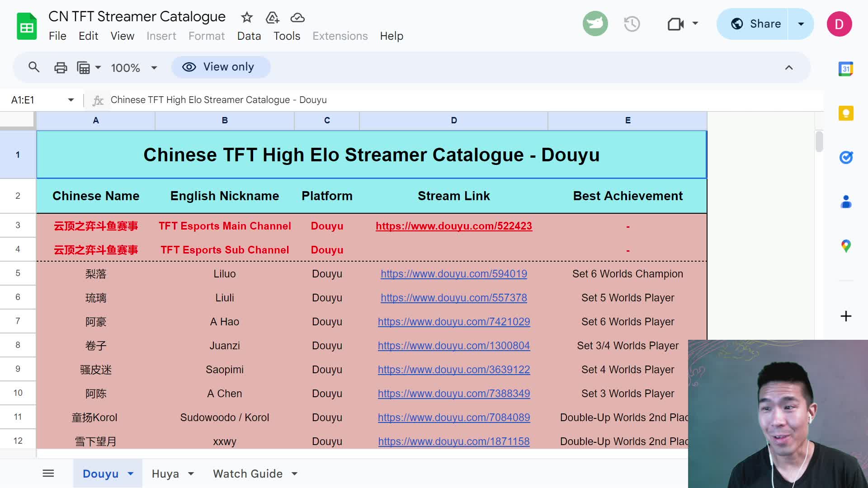The image size is (868, 488).
Task: Click the Best Achievement header cell
Action: pos(627,196)
